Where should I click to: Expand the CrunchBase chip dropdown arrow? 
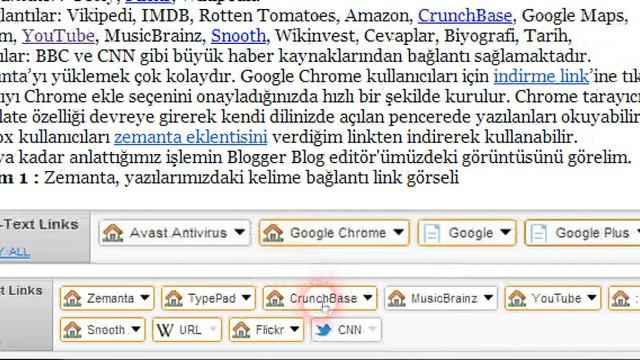pyautogui.click(x=368, y=298)
